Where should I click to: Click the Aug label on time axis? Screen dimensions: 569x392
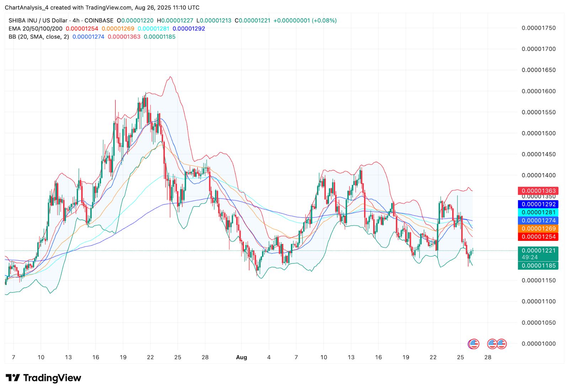click(x=241, y=357)
